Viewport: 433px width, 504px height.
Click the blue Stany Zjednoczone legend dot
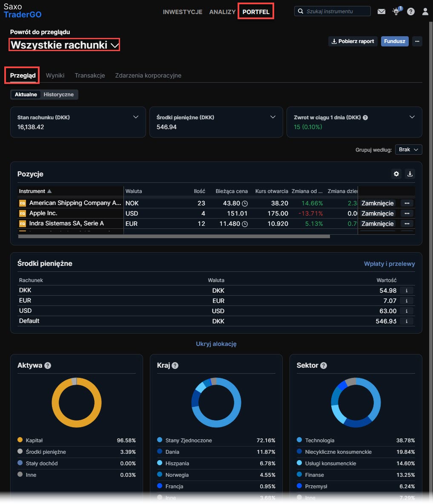[x=160, y=440]
